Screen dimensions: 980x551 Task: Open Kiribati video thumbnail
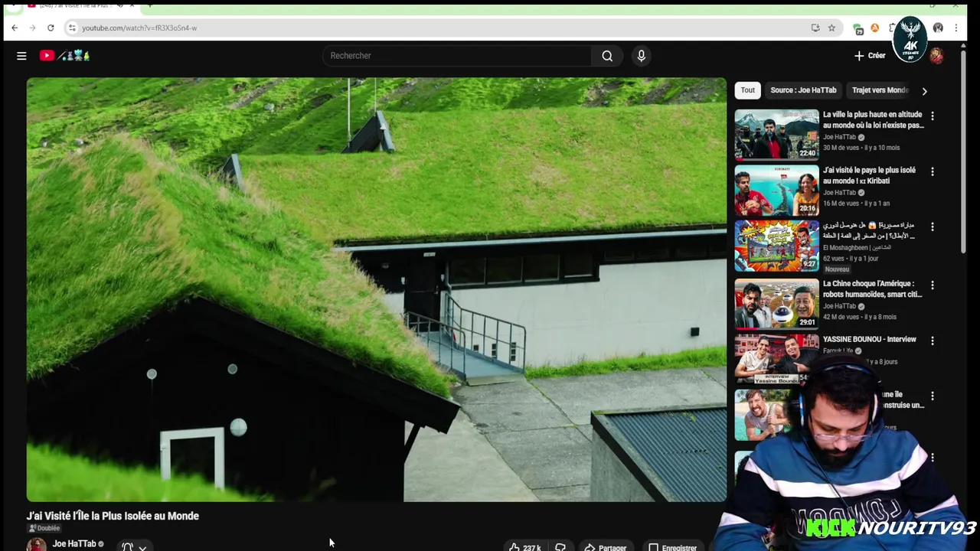[776, 191]
